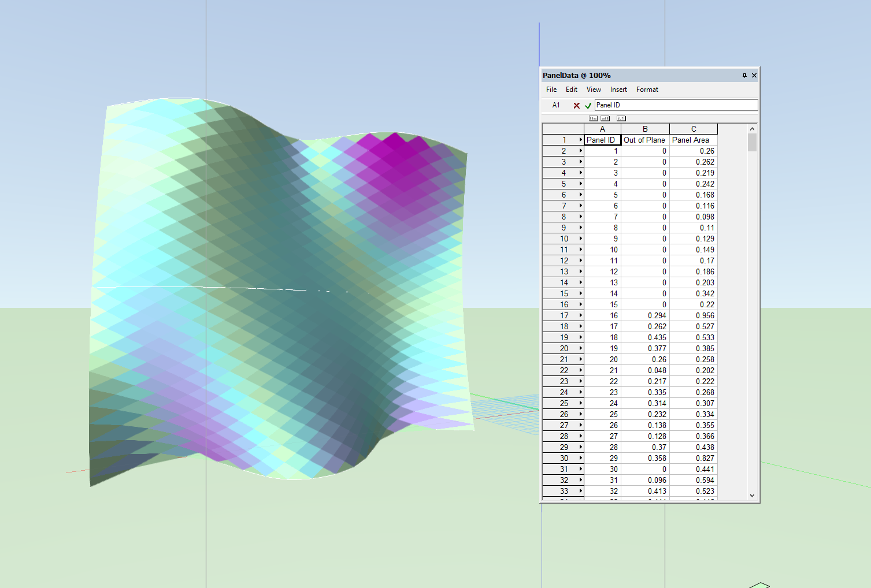Close the PanelData worksheet
Screen dimensions: 871x588
pos(754,76)
